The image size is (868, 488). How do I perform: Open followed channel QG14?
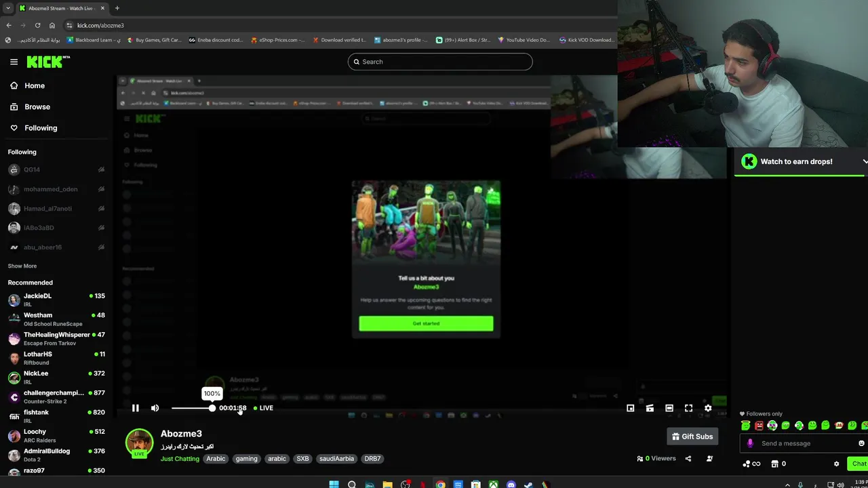pos(56,169)
